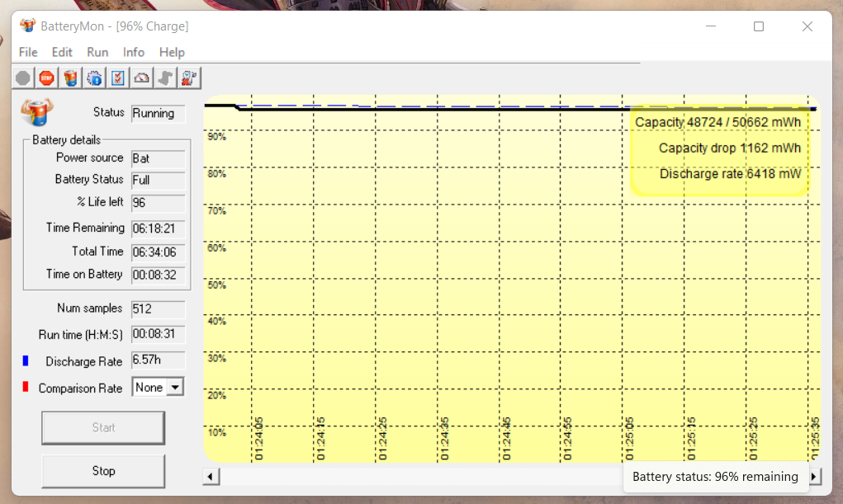843x504 pixels.
Task: Click the gauge meter toolbar icon
Action: coord(141,78)
